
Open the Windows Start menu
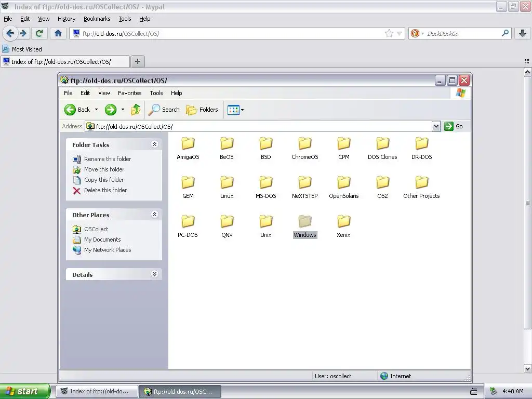coord(25,391)
